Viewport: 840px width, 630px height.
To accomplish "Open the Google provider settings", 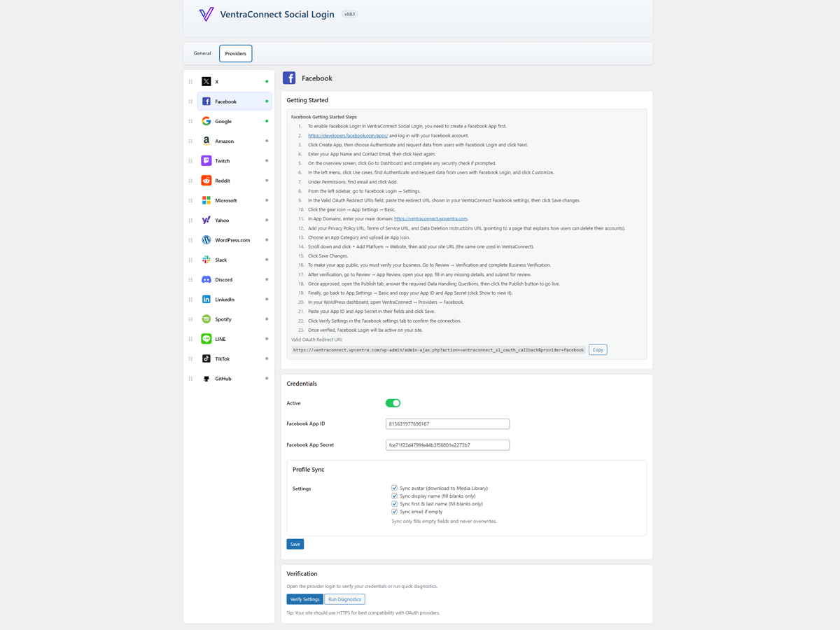I will coord(206,120).
